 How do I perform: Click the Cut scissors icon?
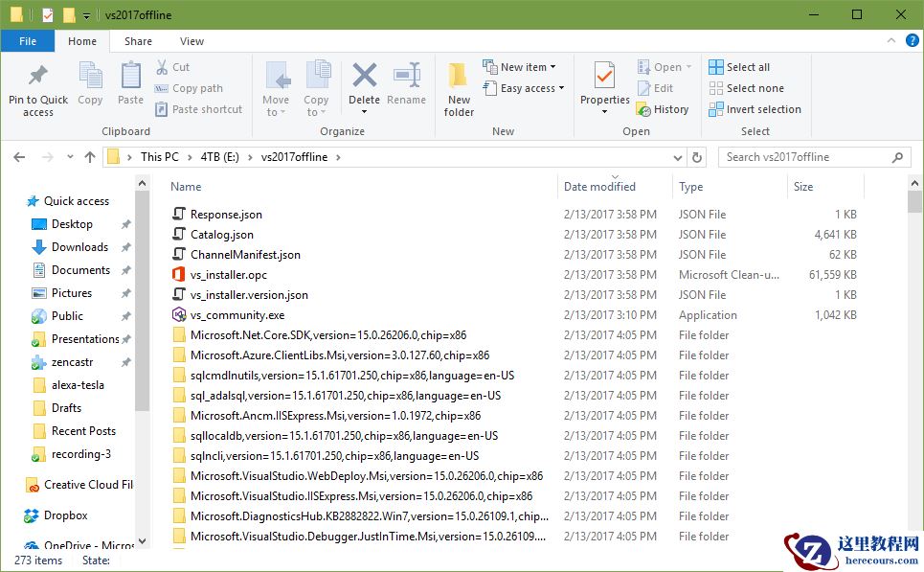click(162, 67)
